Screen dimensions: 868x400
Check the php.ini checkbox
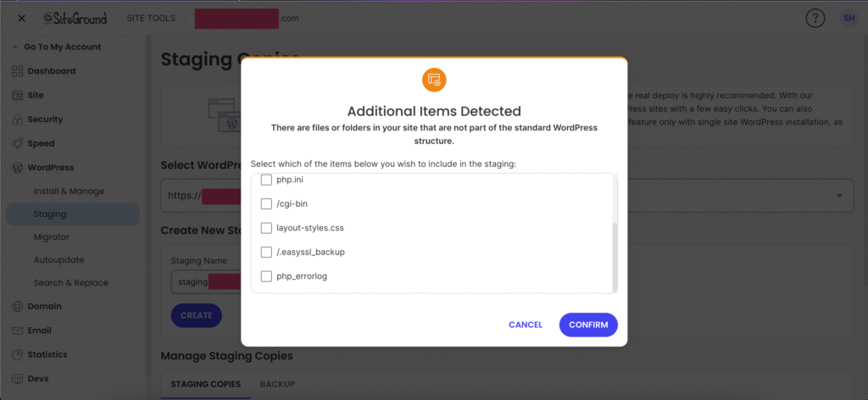[266, 180]
